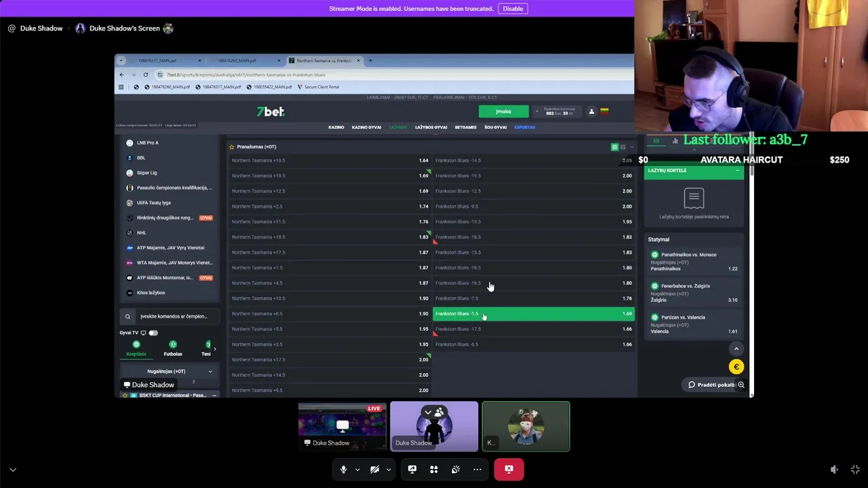Collapse the Lažybų kortelė betslip
Image resolution: width=868 pixels, height=488 pixels.
coord(737,171)
